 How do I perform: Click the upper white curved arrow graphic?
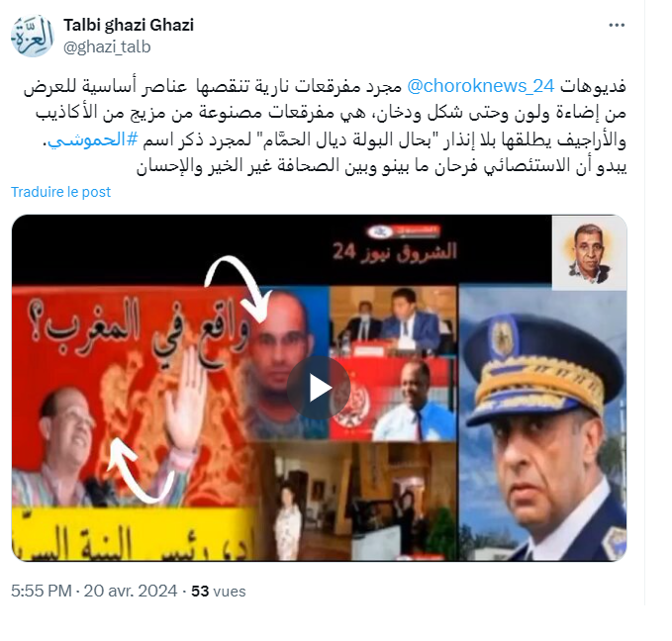click(237, 287)
